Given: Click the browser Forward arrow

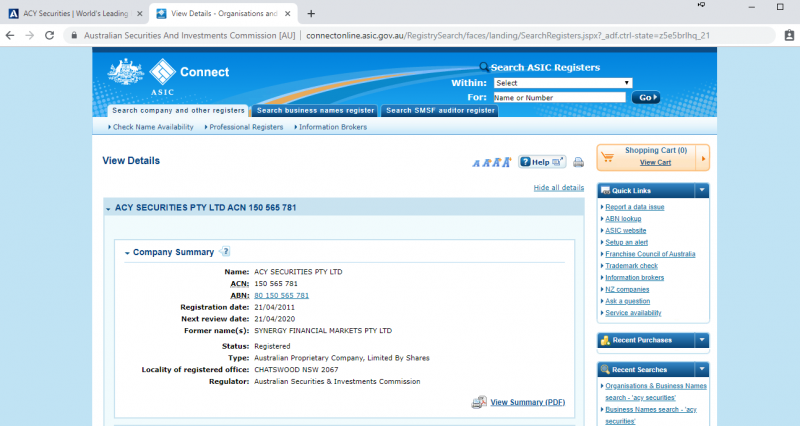Looking at the screenshot, I should (30, 35).
